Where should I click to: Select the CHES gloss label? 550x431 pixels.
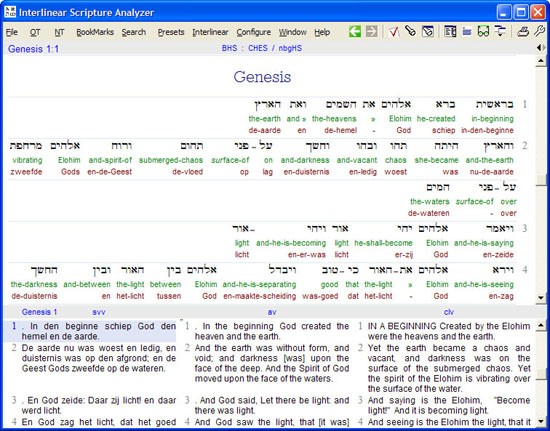258,48
